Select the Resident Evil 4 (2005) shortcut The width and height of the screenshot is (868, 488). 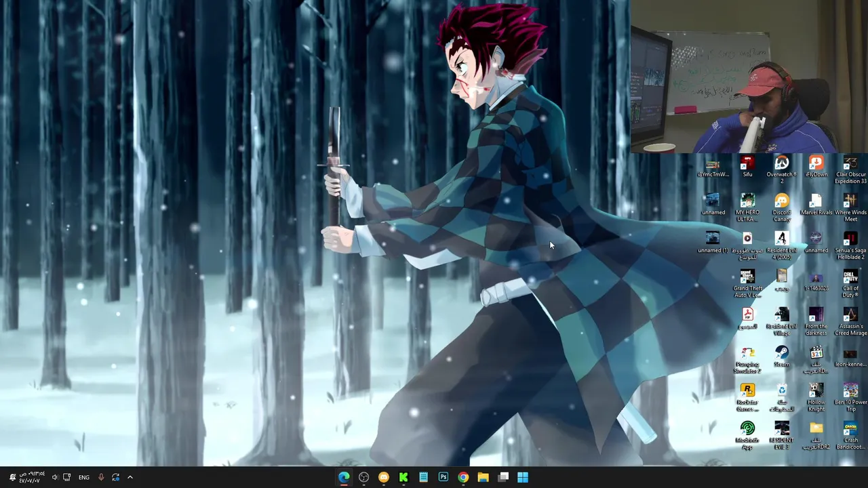tap(782, 245)
